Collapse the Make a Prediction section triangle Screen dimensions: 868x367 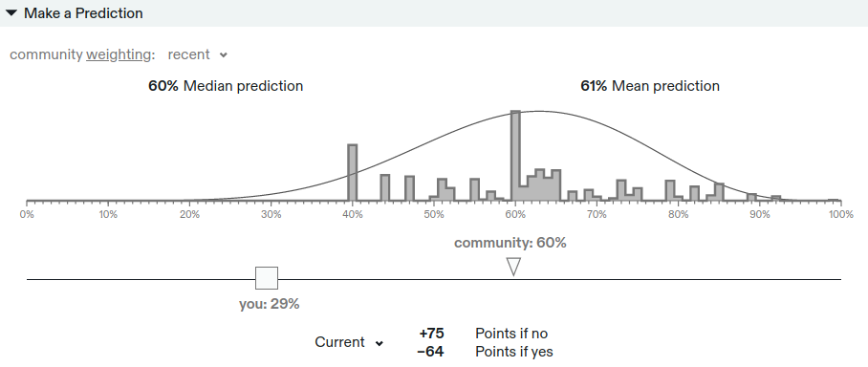(11, 13)
